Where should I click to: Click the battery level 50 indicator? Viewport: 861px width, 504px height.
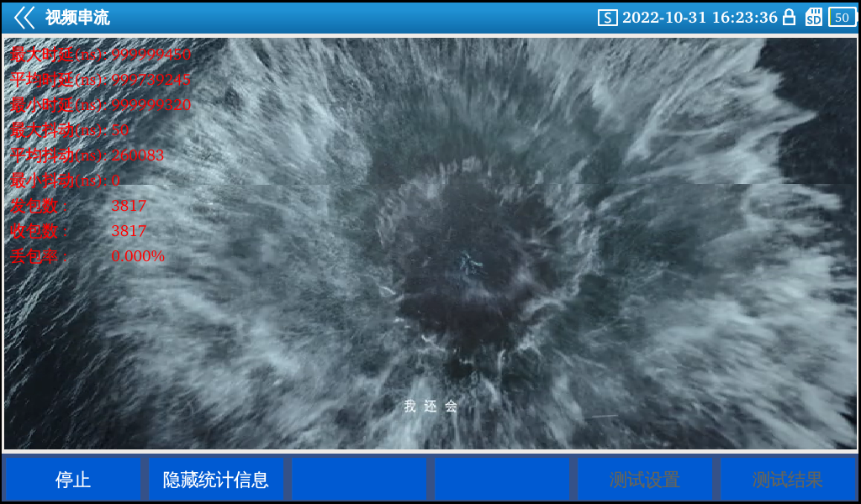point(842,18)
